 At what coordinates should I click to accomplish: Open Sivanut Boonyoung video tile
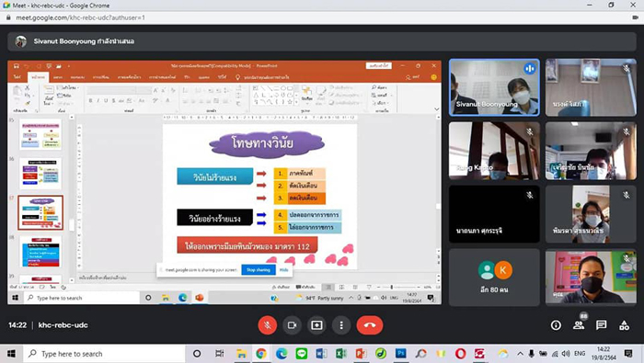click(494, 87)
